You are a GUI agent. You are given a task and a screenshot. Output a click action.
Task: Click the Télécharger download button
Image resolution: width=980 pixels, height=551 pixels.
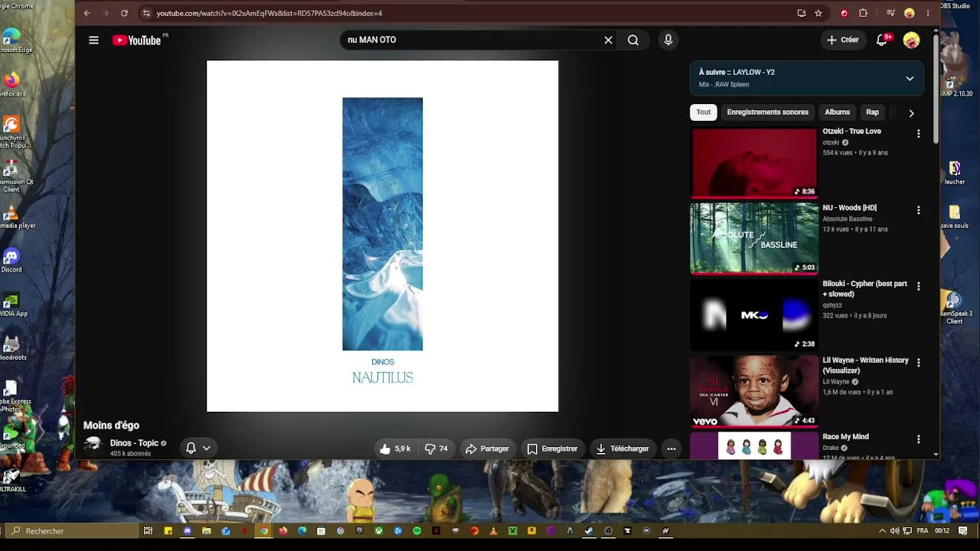[622, 449]
